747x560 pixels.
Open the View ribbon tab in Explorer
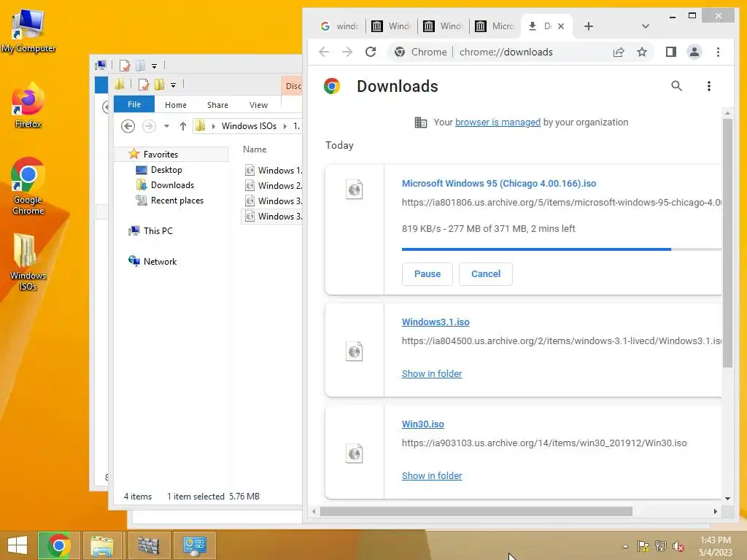point(259,105)
